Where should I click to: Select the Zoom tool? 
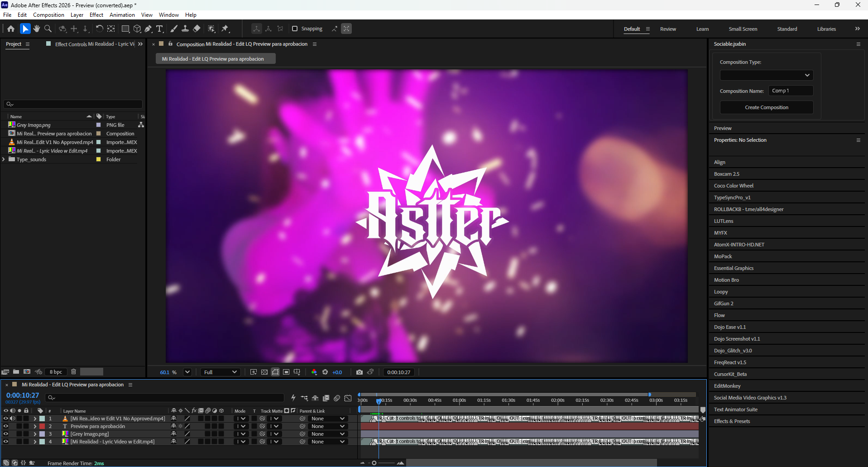48,29
